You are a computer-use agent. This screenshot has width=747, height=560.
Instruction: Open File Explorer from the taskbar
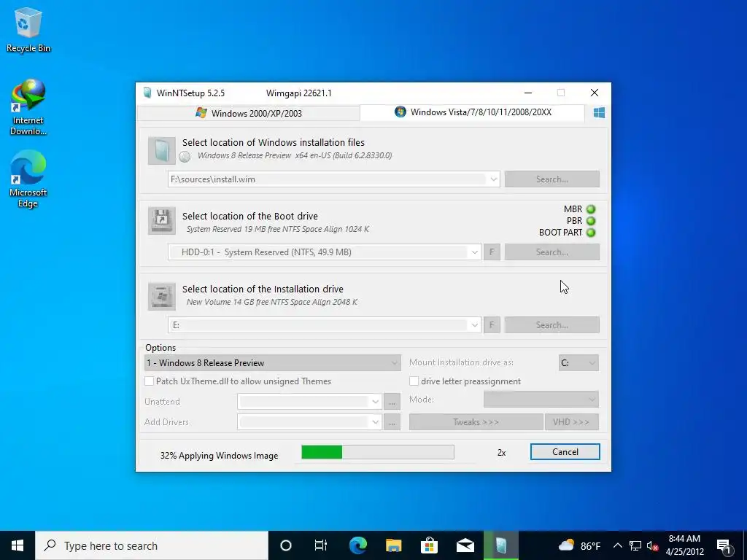[393, 545]
